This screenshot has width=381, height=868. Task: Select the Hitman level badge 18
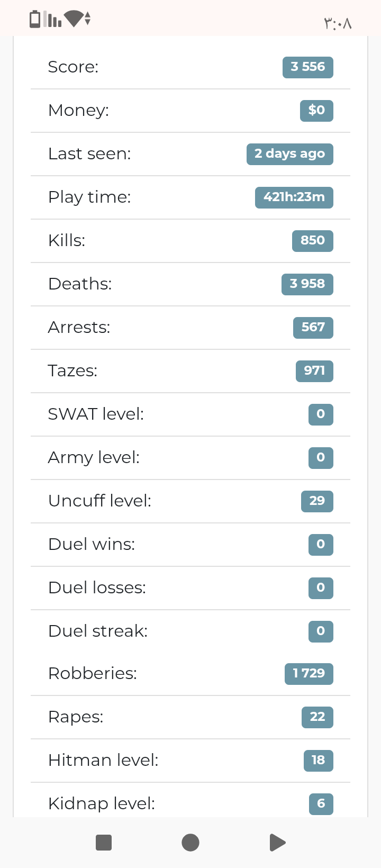pyautogui.click(x=318, y=761)
